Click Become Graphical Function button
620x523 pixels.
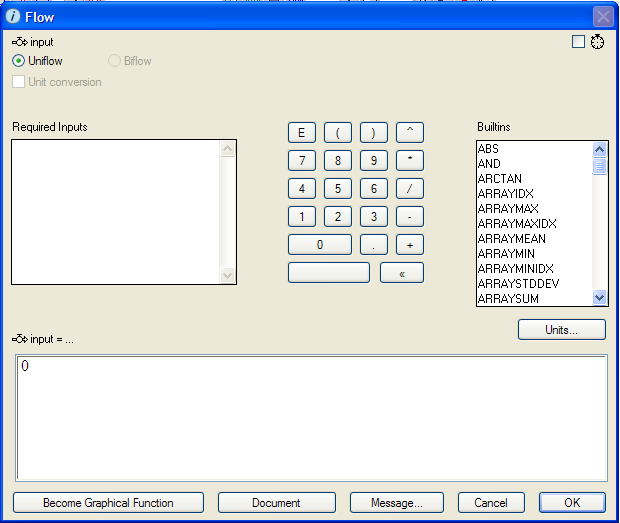(x=108, y=502)
